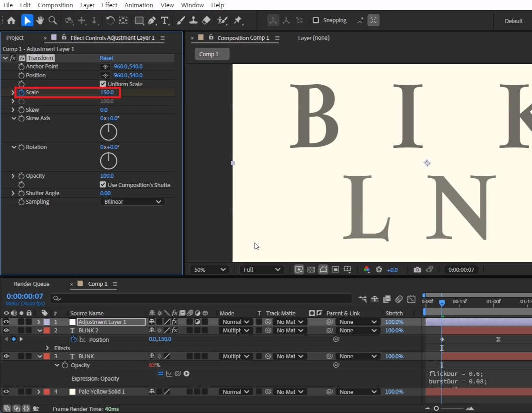This screenshot has height=413, width=532.
Task: Open the Parent None dropdown for BLINK 2
Action: tap(358, 330)
